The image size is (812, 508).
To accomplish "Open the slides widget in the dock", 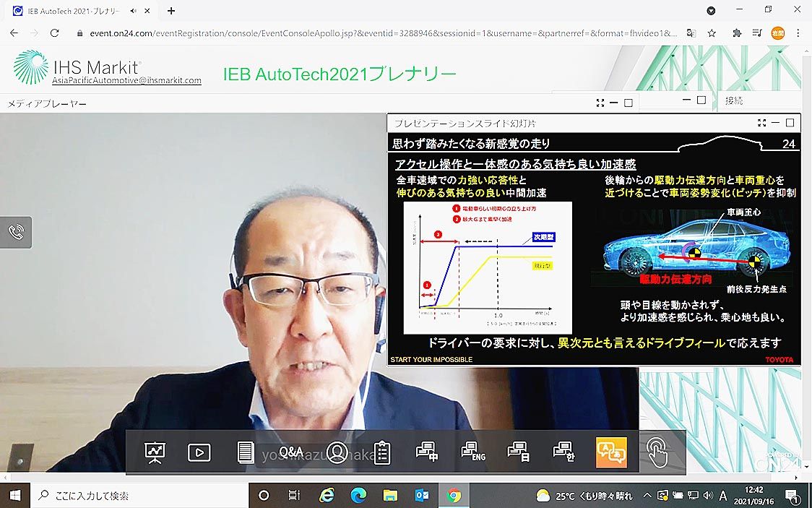I will coord(155,452).
